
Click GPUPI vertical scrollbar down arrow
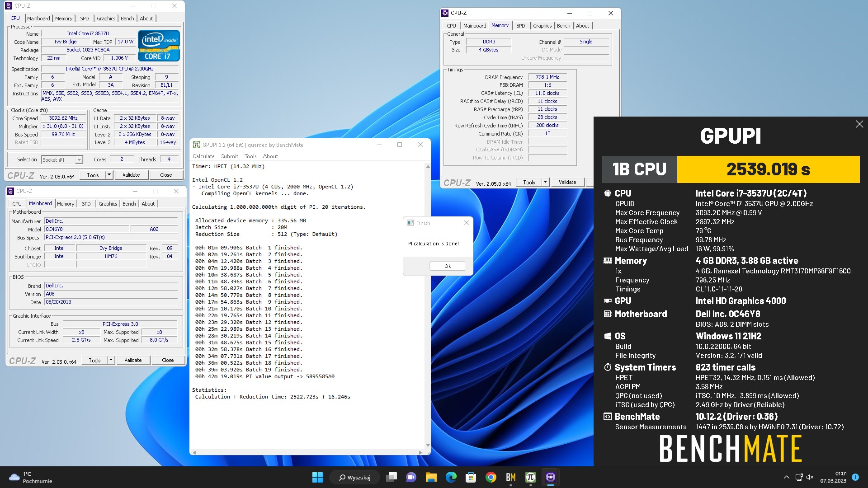(x=428, y=445)
